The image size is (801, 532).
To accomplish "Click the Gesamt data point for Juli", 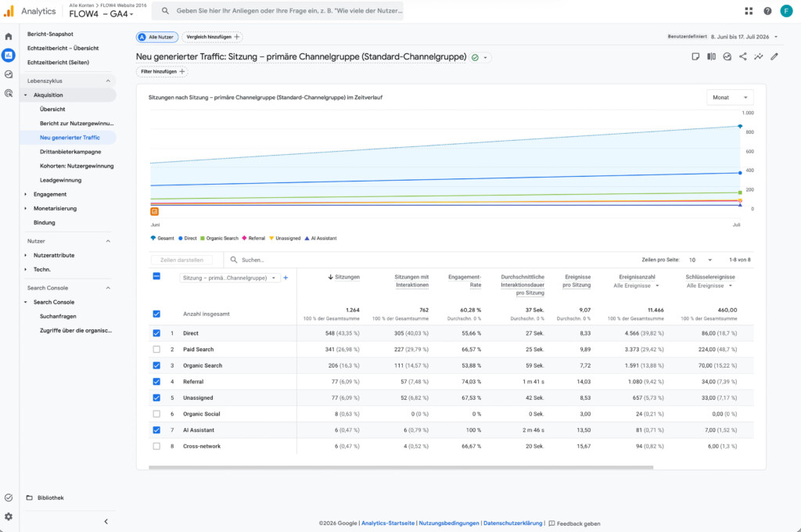I will click(740, 126).
